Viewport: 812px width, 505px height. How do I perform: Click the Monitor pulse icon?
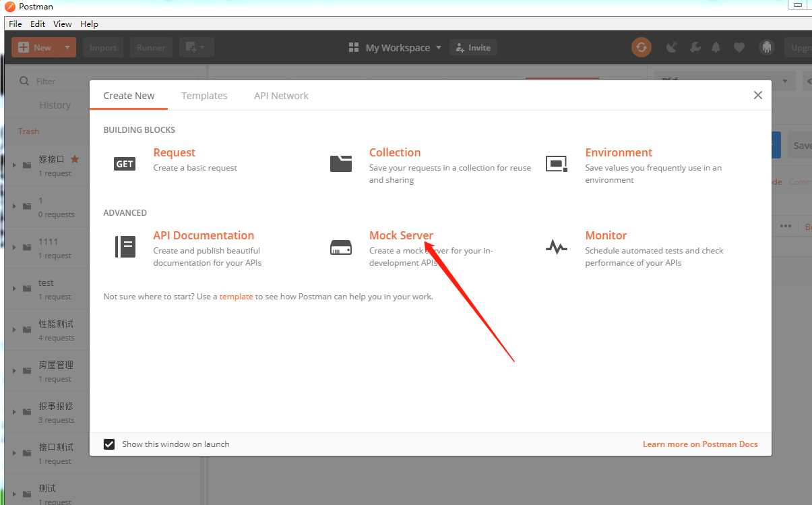pos(557,247)
